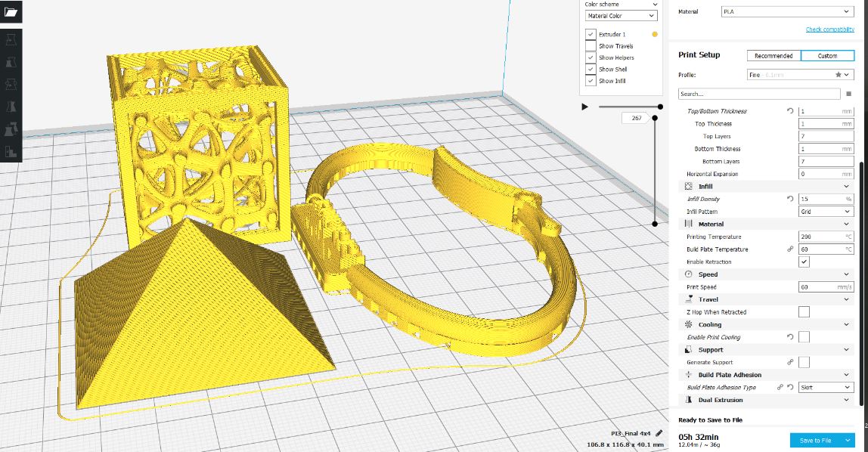This screenshot has width=868, height=452.
Task: Click the settings Search field
Action: point(759,94)
